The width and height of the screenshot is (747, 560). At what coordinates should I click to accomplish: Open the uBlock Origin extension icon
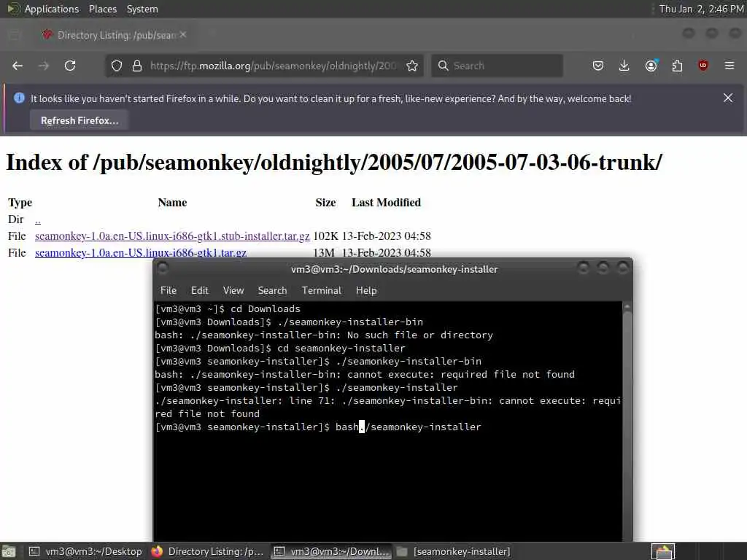coord(703,66)
